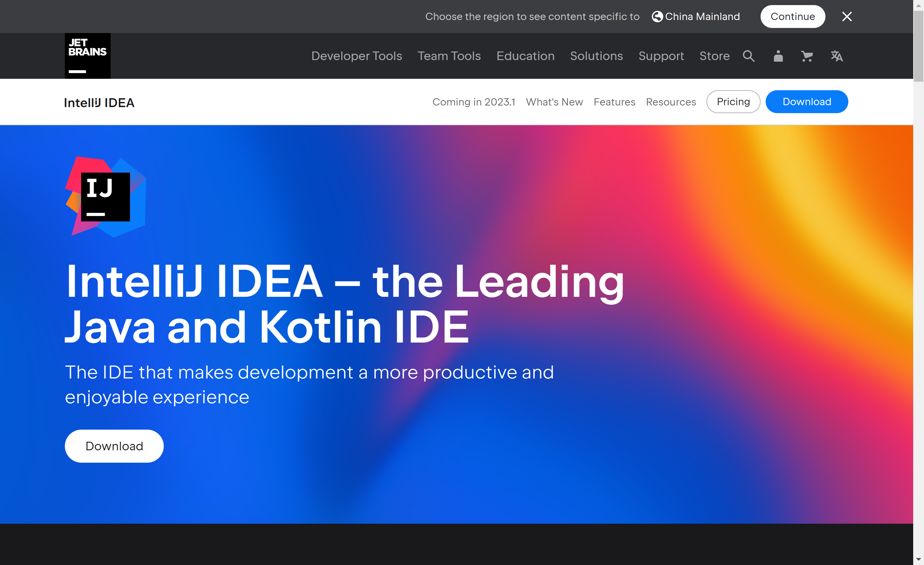
Task: Open the JetBrains logo home link
Action: (87, 55)
